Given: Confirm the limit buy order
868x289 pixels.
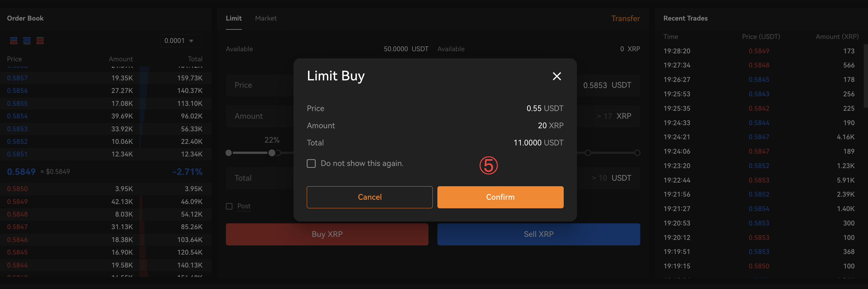Looking at the screenshot, I should [500, 197].
